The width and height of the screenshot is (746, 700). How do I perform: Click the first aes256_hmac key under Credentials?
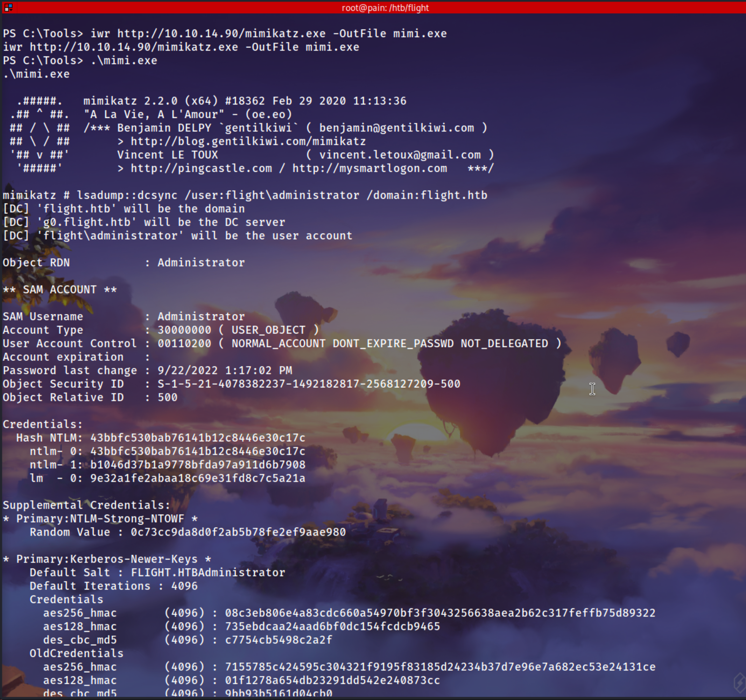440,613
